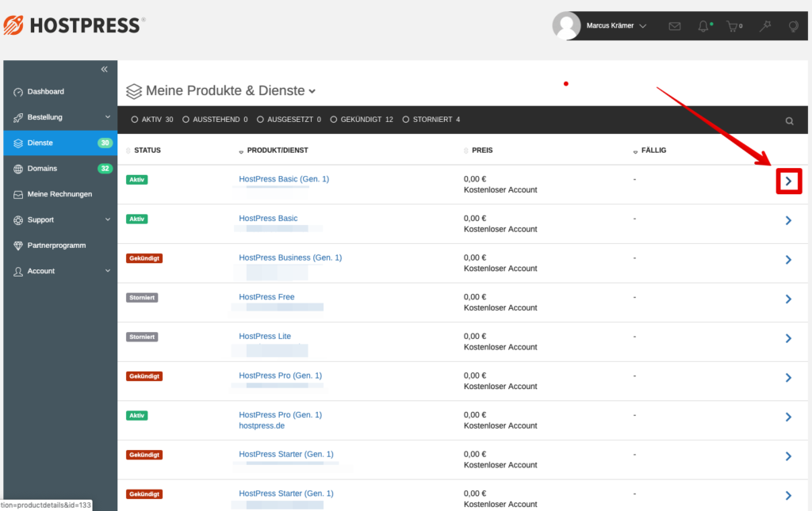Click 0,00 € price of HostPress Business (Gen. 1)
This screenshot has height=511, width=812.
475,257
